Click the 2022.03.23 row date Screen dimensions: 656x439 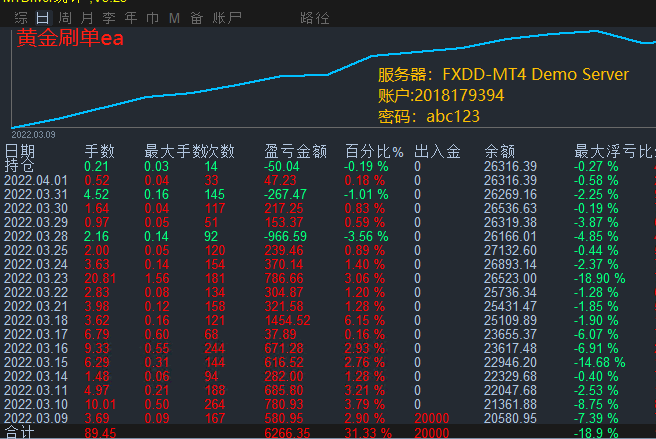point(37,277)
